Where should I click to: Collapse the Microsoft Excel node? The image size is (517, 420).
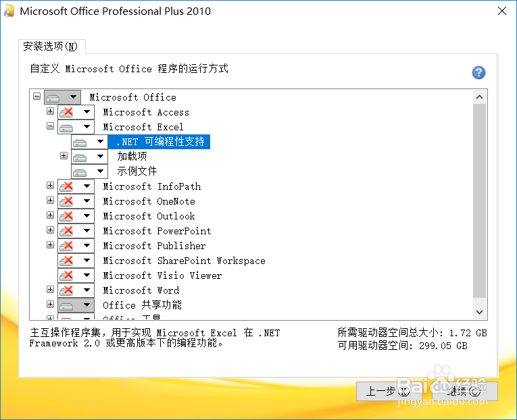(50, 126)
